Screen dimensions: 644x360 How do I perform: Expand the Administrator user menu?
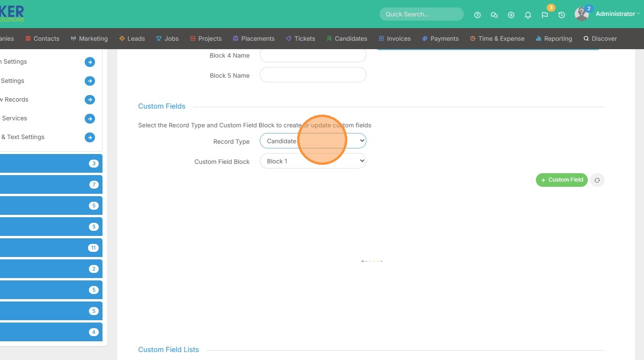coord(617,14)
